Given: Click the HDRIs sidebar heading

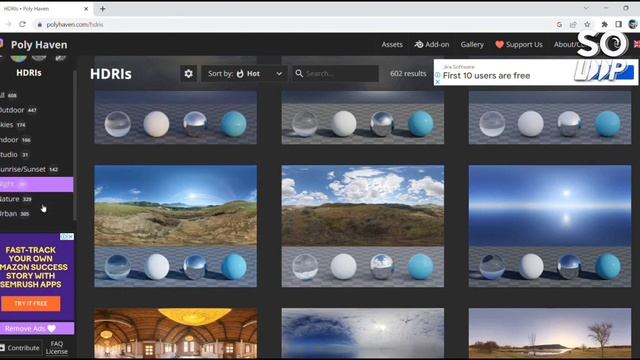Looking at the screenshot, I should [x=29, y=73].
